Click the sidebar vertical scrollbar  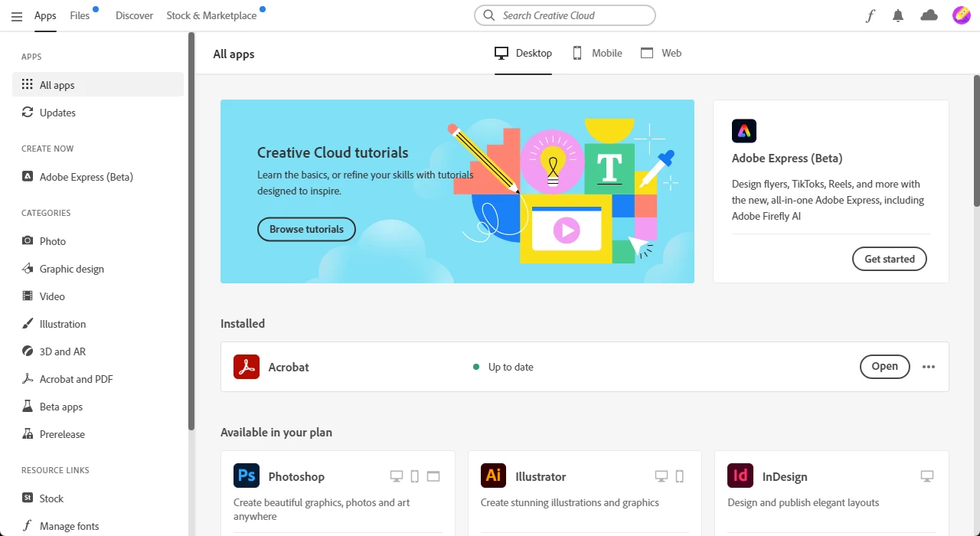click(191, 230)
